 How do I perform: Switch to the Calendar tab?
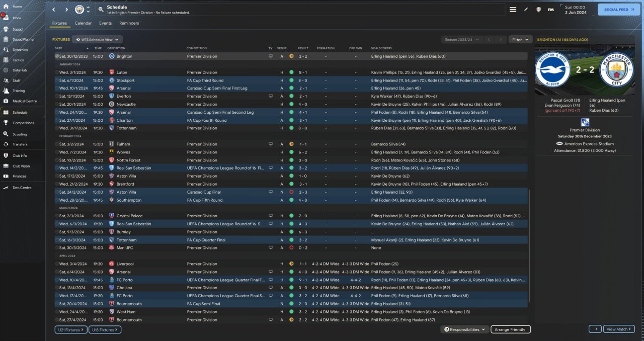point(83,23)
